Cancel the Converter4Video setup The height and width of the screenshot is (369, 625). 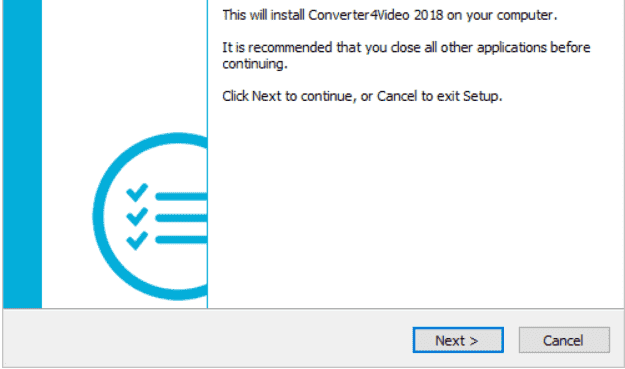564,340
